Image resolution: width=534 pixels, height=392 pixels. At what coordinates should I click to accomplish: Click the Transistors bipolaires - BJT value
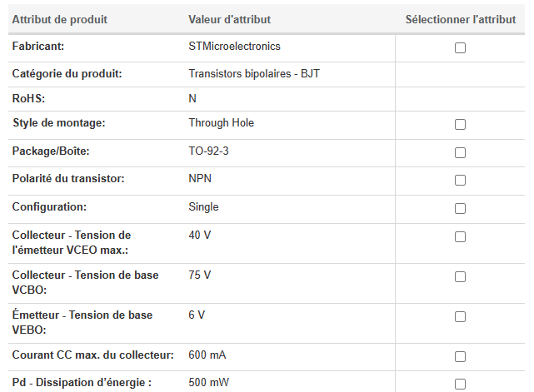[254, 74]
